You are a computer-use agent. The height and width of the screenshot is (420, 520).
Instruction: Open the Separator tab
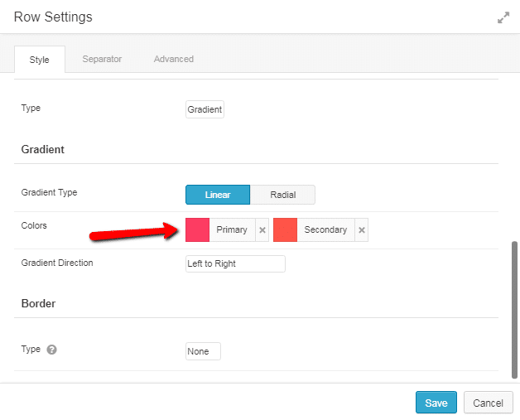(x=102, y=60)
